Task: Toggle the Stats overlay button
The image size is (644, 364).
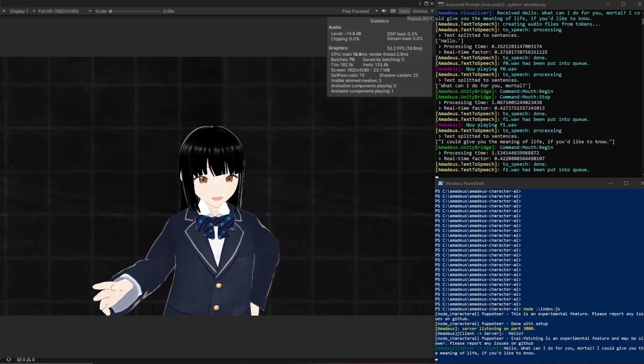Action: coord(404,11)
